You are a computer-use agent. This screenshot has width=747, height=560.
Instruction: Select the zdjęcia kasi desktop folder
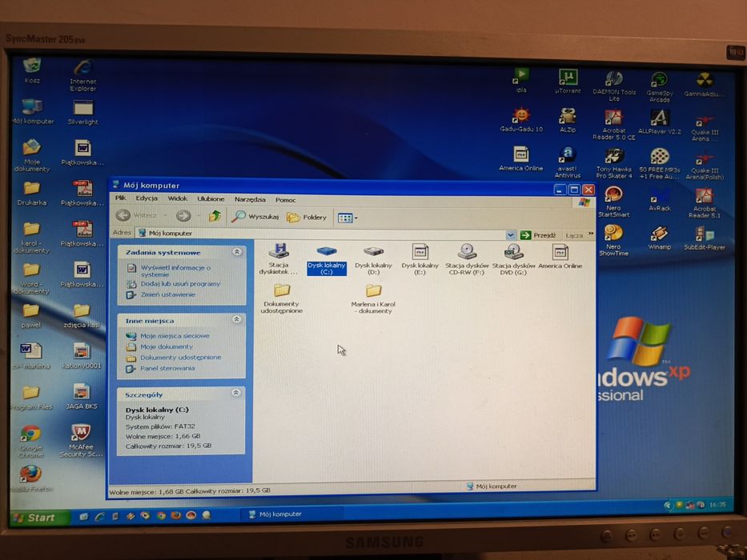[x=82, y=316]
